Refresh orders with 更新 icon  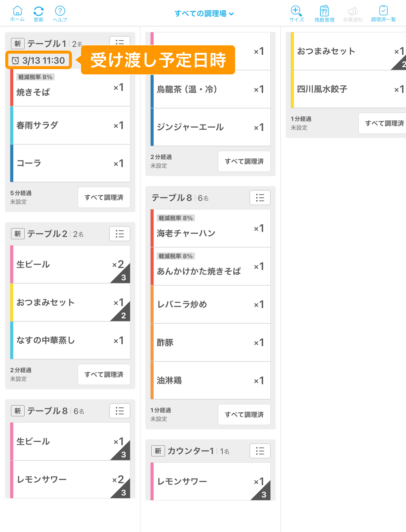[39, 14]
